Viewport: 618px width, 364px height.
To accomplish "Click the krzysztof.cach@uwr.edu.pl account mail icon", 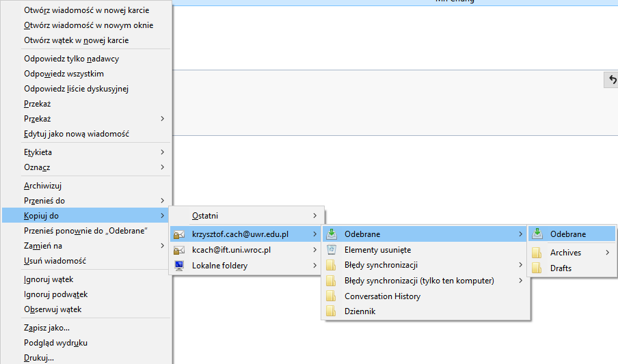I will pos(180,234).
